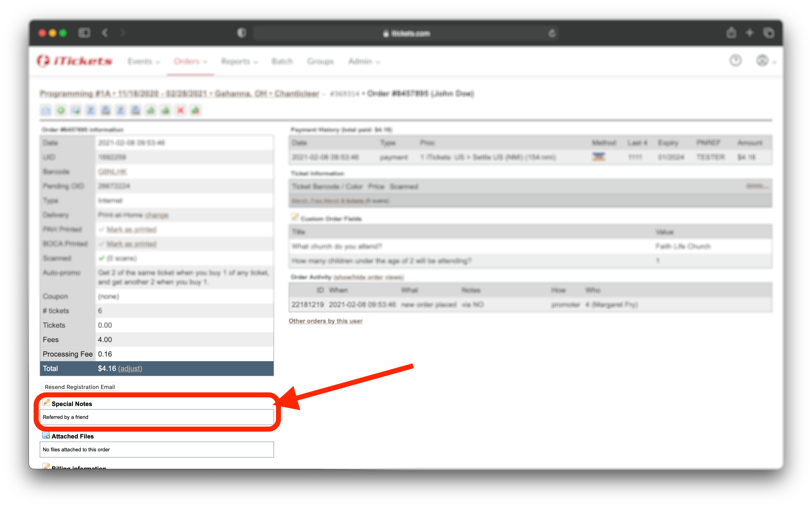Image resolution: width=812 pixels, height=507 pixels.
Task: Click the Special Notes text field
Action: pos(157,417)
